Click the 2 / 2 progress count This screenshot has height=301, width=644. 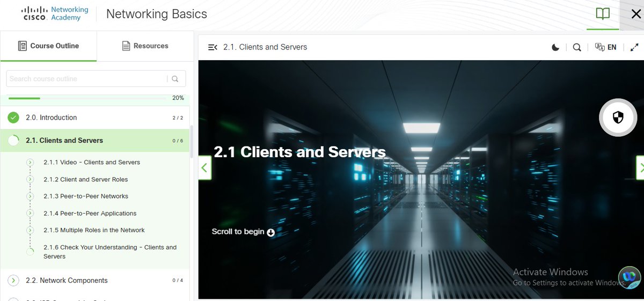(x=178, y=118)
